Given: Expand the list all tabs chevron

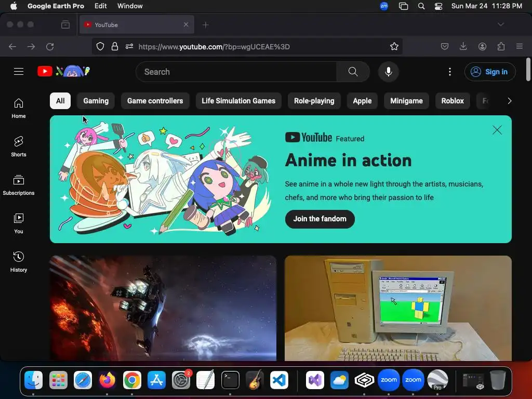Looking at the screenshot, I should point(501,24).
